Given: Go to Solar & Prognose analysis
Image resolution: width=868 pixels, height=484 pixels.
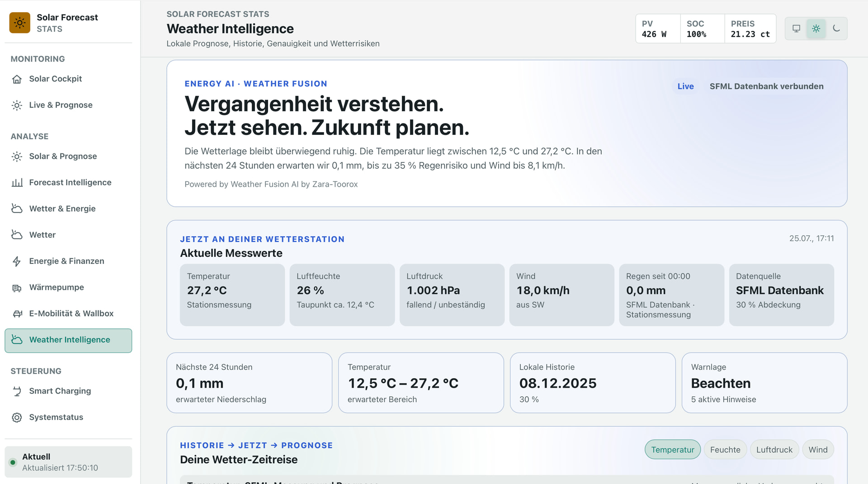Looking at the screenshot, I should tap(68, 157).
